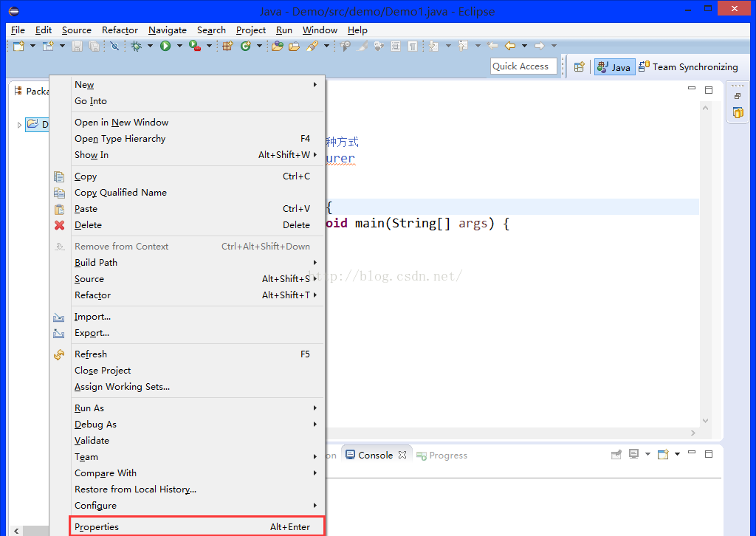Switch to the Console tab
Screen dimensions: 756x536
[x=375, y=455]
